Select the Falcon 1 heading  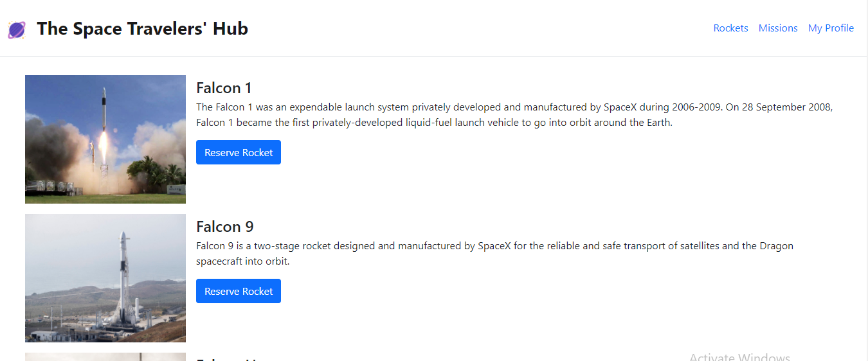click(224, 88)
